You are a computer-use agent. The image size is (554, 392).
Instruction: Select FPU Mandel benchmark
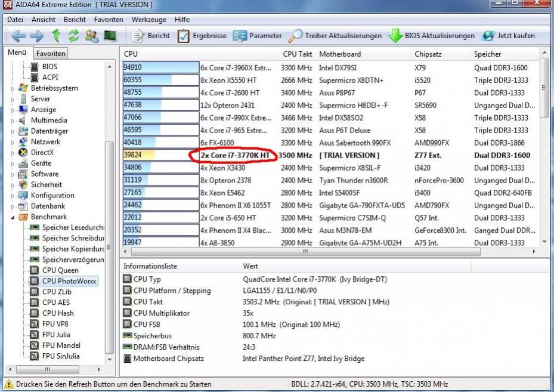tap(55, 345)
